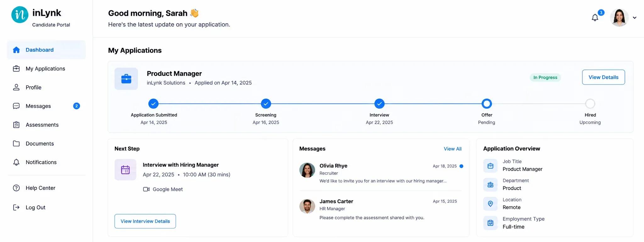
Task: Click the 'Remote' location value
Action: [x=512, y=207]
